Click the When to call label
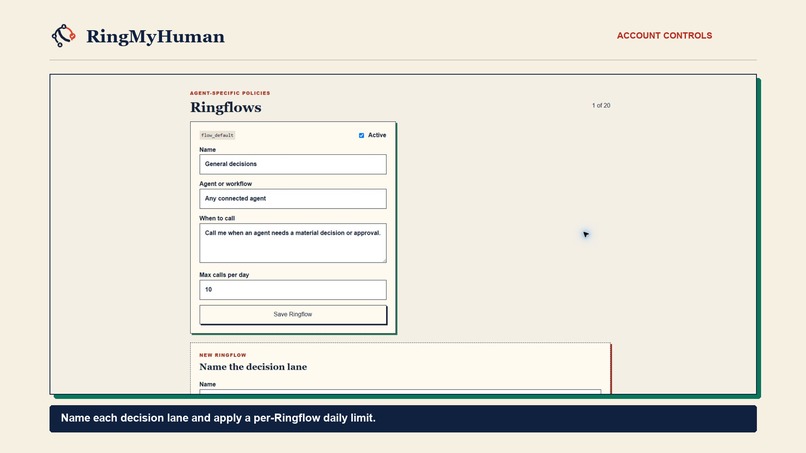The height and width of the screenshot is (453, 806). [217, 218]
